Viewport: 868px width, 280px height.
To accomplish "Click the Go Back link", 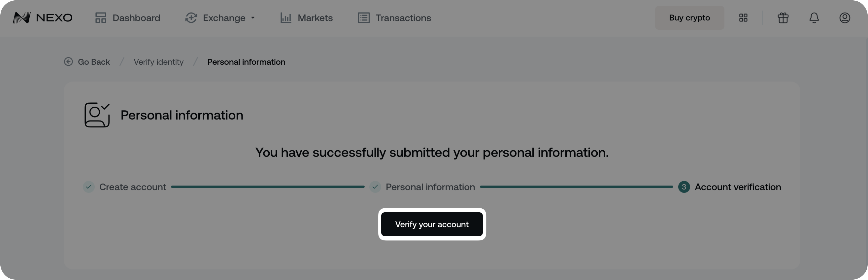I will (86, 62).
